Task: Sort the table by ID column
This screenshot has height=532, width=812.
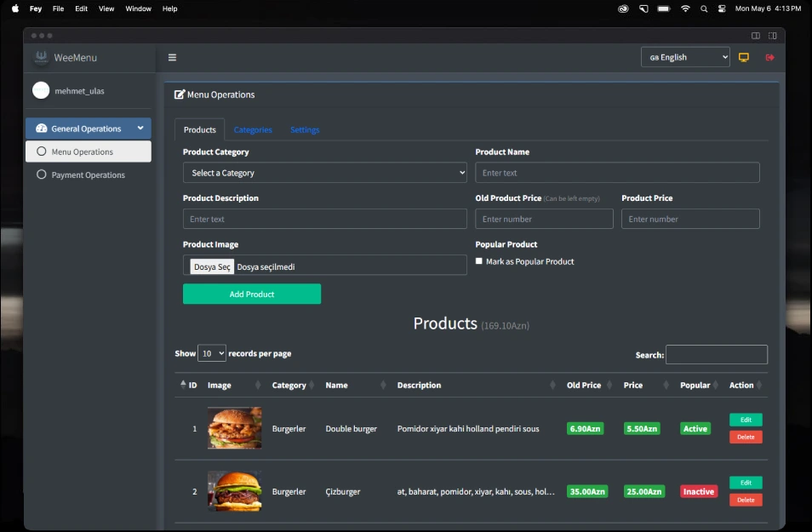Action: 188,385
